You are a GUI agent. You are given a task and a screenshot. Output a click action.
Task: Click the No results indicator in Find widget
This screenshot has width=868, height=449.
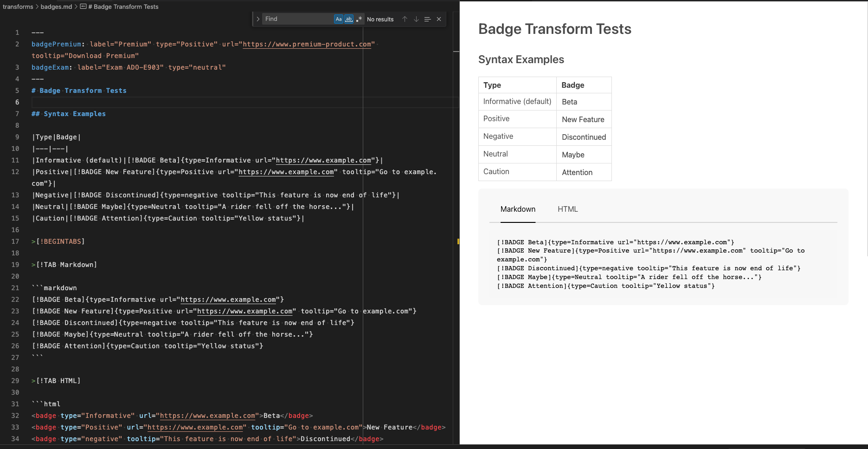click(x=380, y=19)
